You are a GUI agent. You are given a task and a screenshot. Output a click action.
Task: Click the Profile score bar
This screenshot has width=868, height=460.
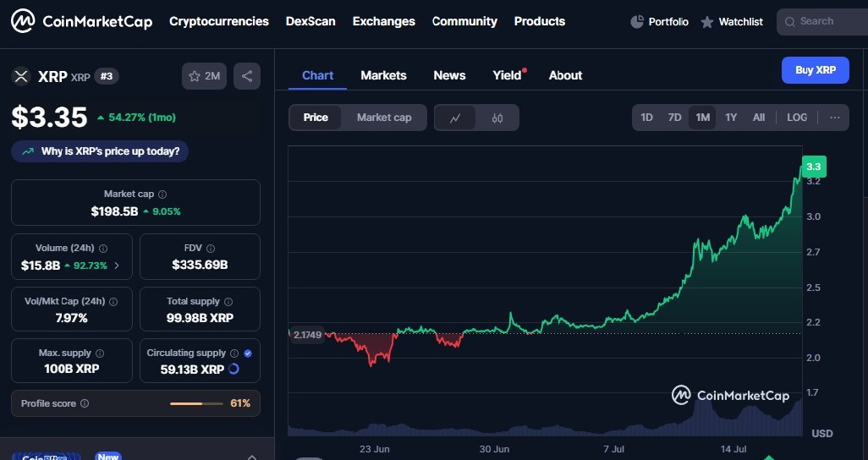pos(196,403)
